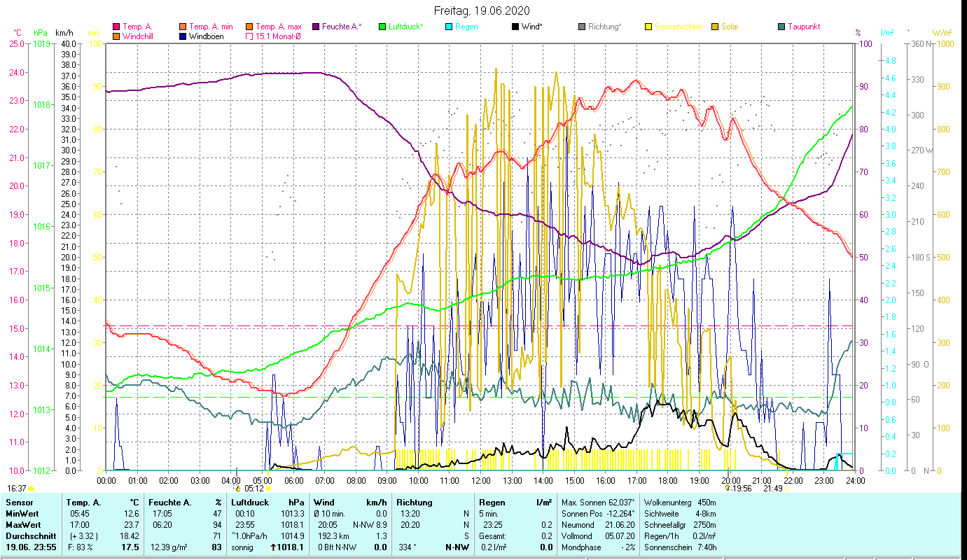This screenshot has width=967, height=560.
Task: Click the Wind km/h table header
Action: [350, 503]
